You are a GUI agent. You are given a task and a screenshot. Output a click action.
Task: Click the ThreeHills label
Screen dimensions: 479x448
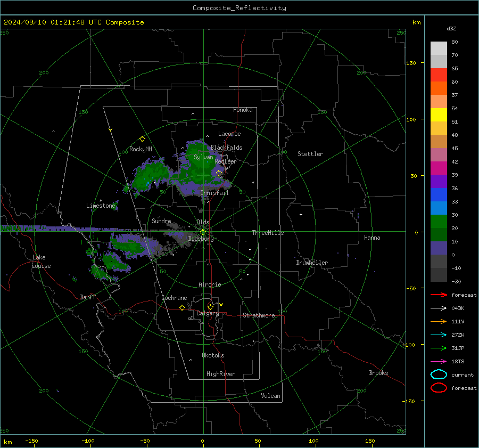coord(268,233)
